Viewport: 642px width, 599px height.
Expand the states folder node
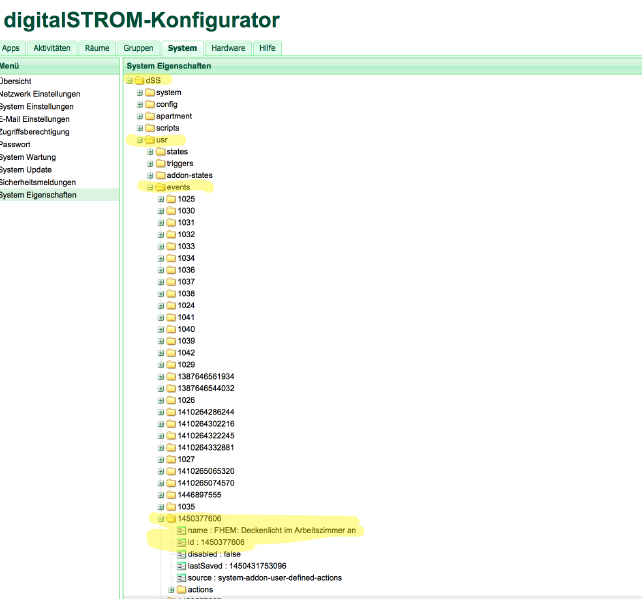tap(150, 152)
